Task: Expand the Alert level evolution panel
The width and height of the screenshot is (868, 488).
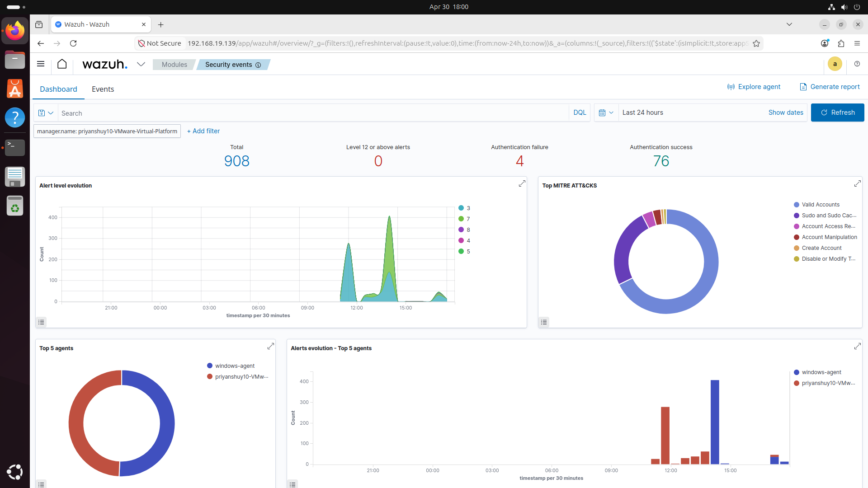Action: pyautogui.click(x=522, y=183)
